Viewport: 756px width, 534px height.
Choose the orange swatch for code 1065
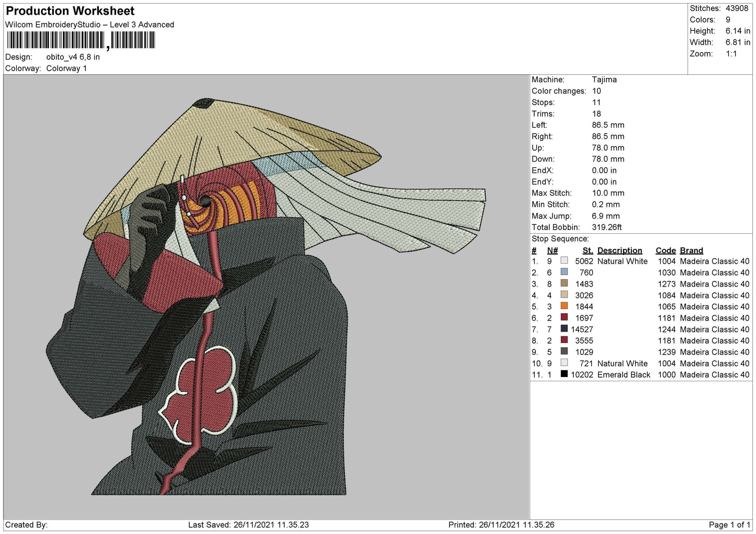(x=564, y=306)
